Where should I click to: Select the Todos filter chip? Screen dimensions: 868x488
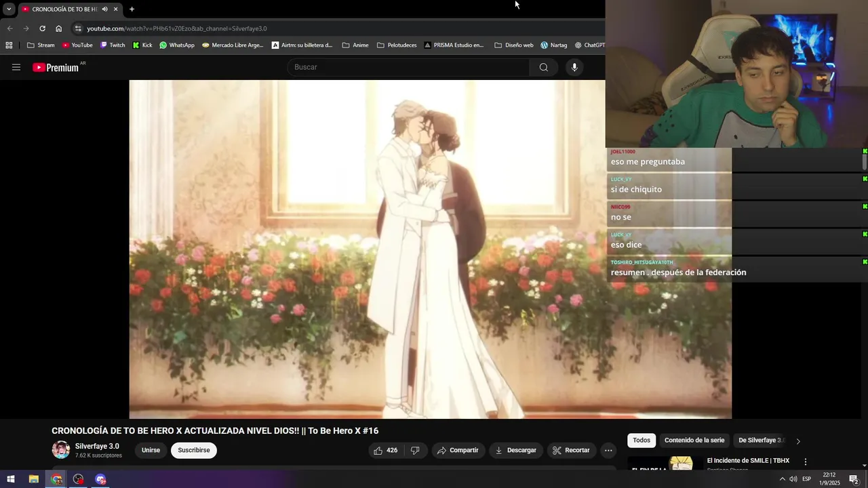coord(642,441)
